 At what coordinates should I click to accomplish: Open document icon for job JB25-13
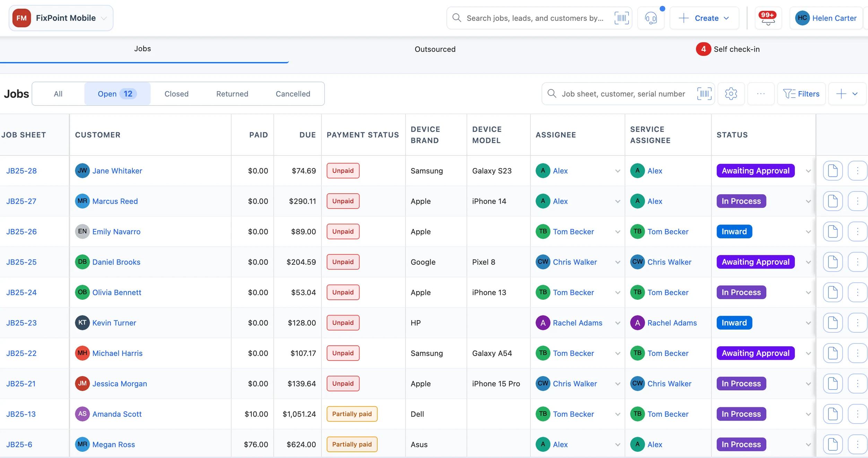point(833,414)
